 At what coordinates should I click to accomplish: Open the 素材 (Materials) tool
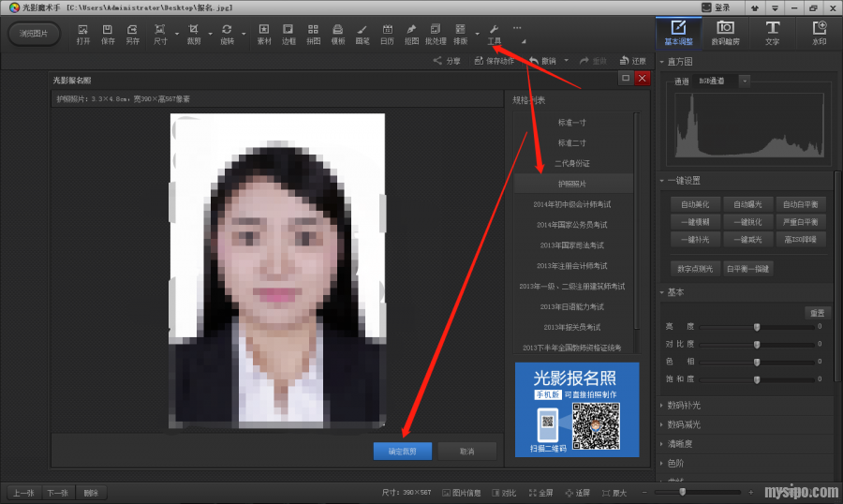[x=264, y=34]
